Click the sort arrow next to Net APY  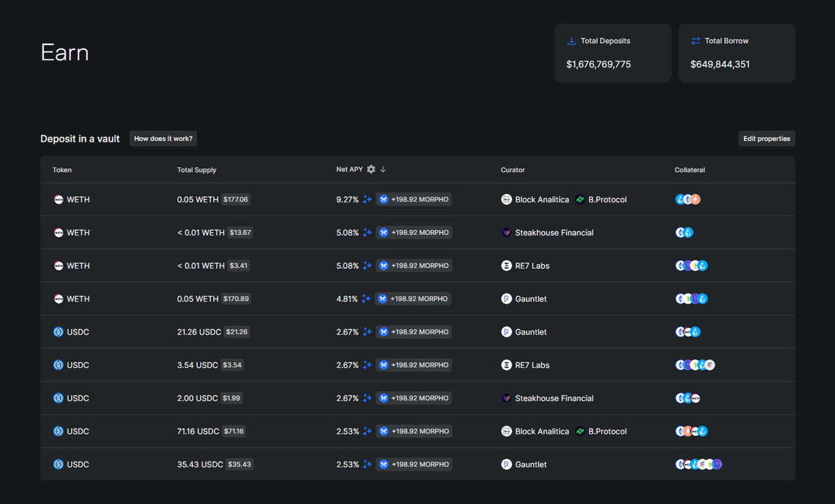(x=383, y=169)
